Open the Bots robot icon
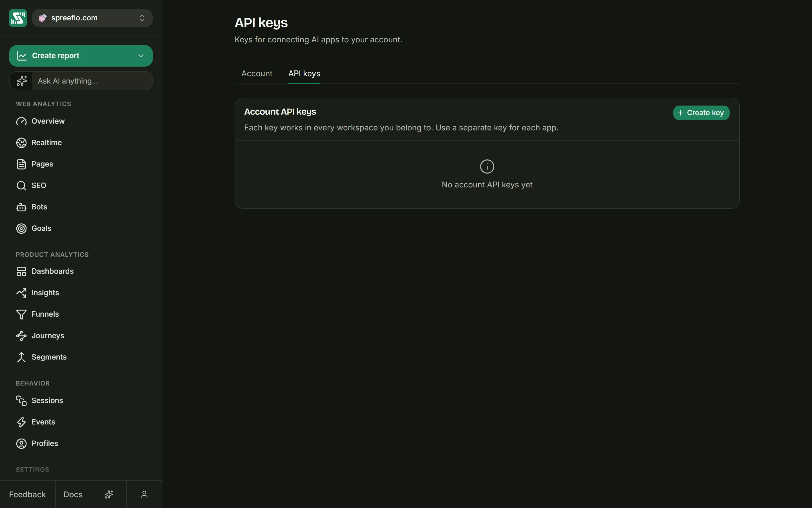812x508 pixels. (x=21, y=207)
